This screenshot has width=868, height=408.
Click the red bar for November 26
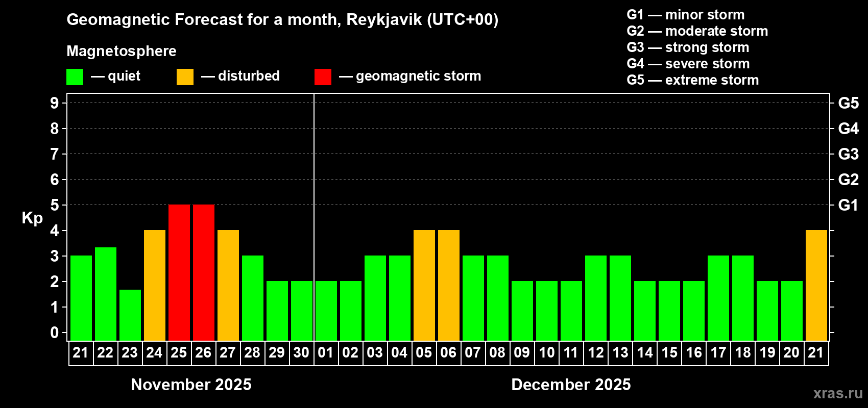pos(203,272)
